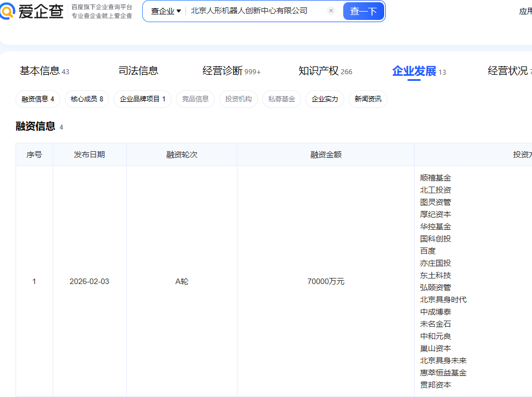This screenshot has width=532, height=397.
Task: Open the 经营诊断 tab
Action: 231,71
